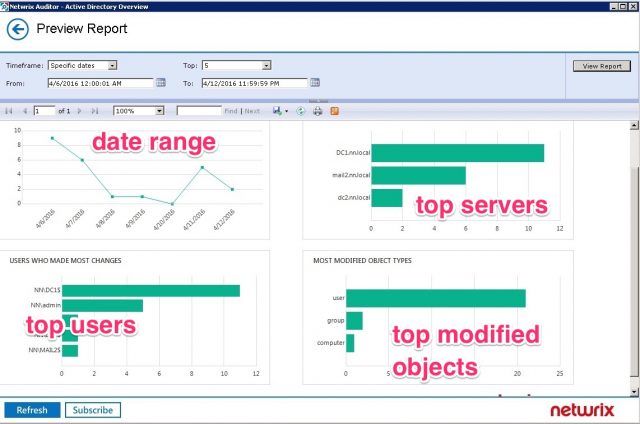Click the Refresh button

[32, 410]
